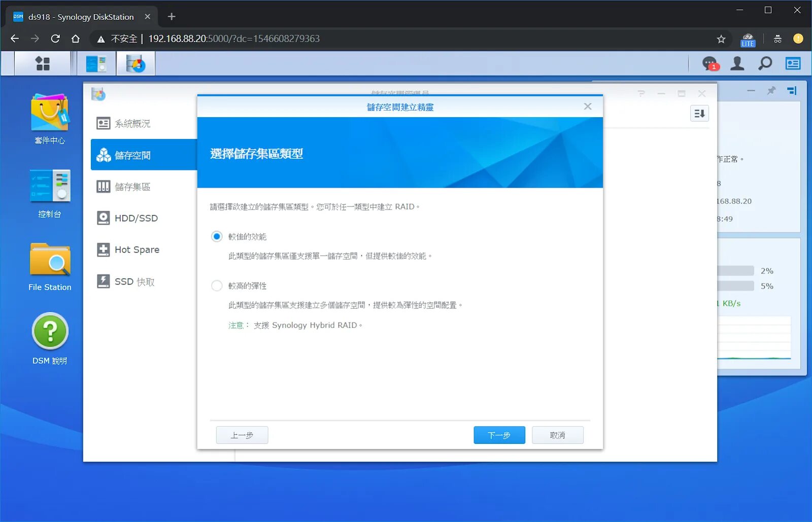Open DSM 說明 help desktop icon
Image resolution: width=812 pixels, height=522 pixels.
click(x=50, y=338)
